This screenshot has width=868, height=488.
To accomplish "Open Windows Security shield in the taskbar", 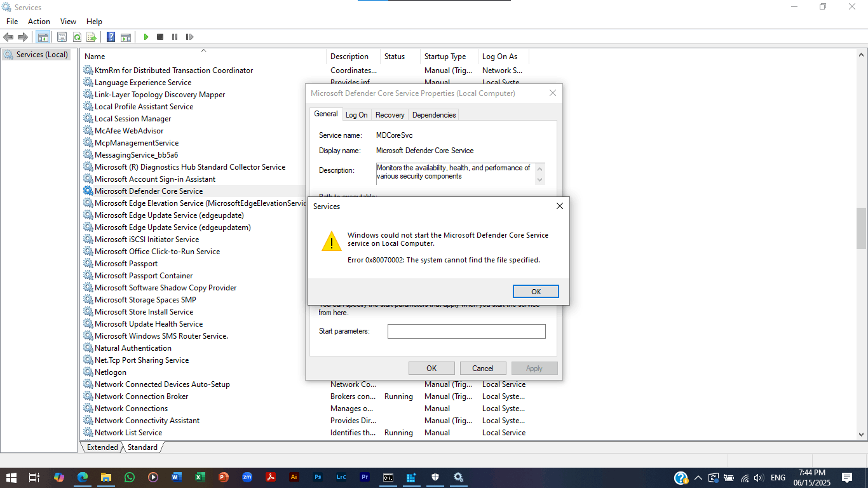I will pos(435,477).
